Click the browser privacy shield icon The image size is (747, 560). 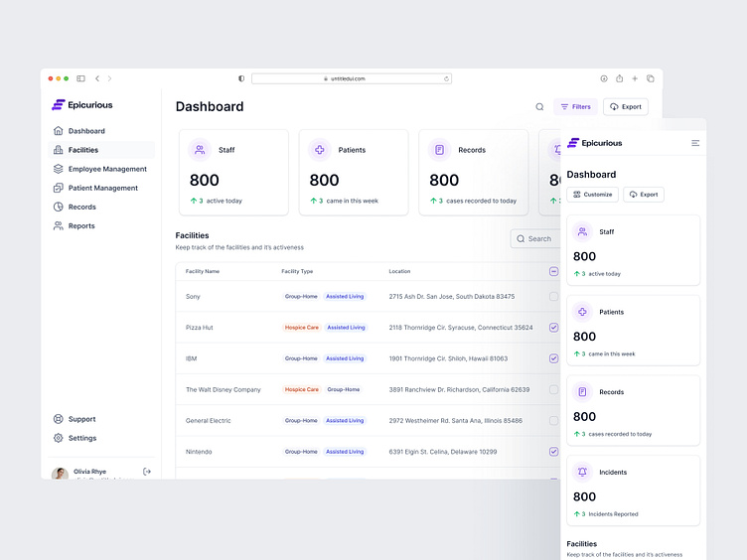(x=241, y=78)
